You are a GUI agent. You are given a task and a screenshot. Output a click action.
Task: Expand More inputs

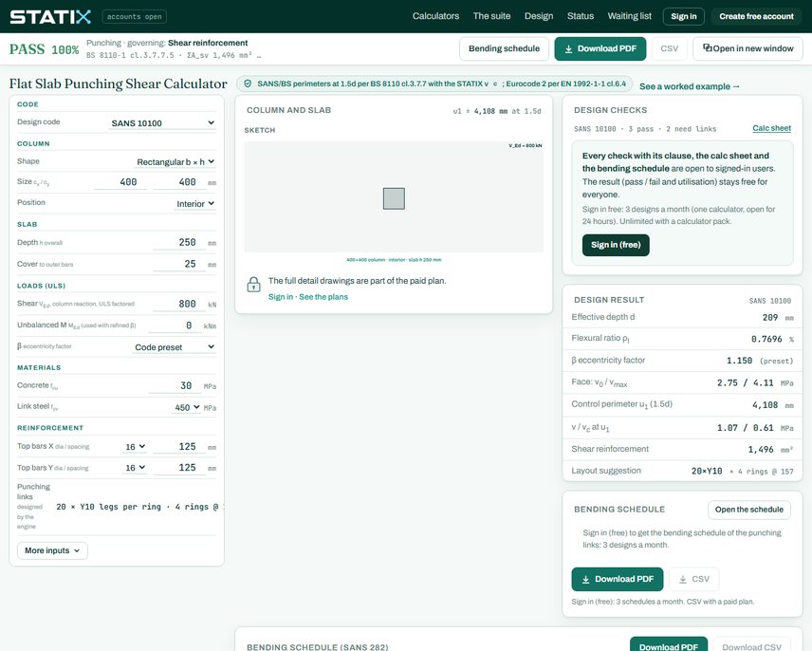[x=52, y=550]
